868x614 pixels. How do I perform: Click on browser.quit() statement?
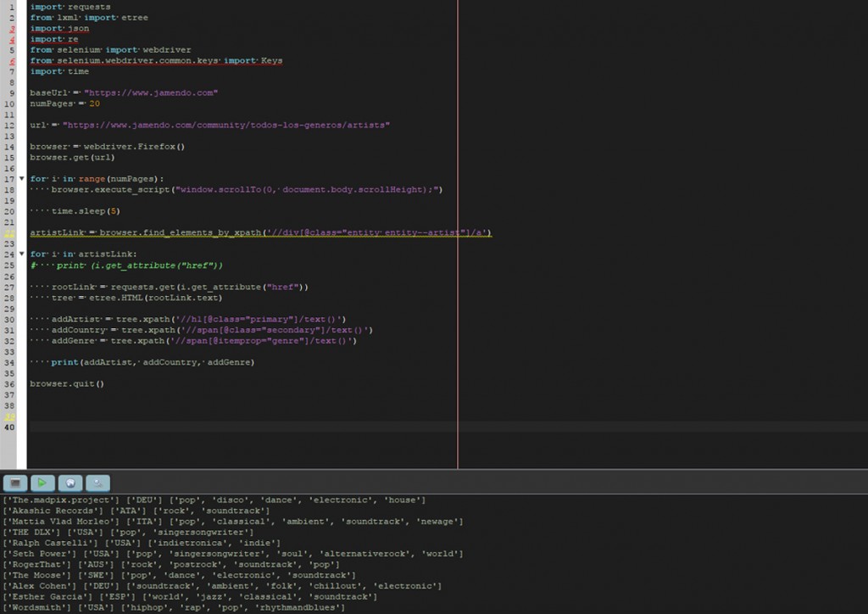[66, 384]
